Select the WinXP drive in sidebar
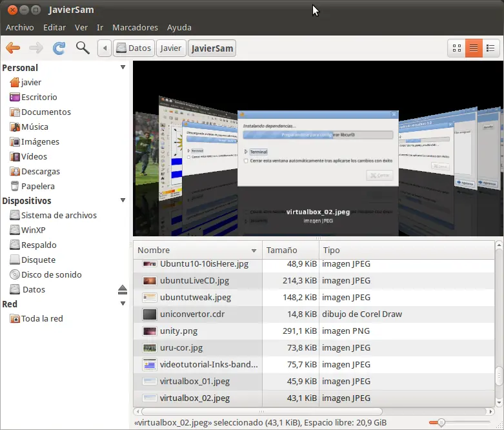 point(33,230)
